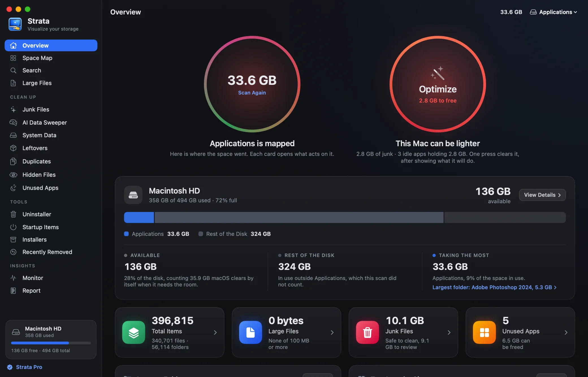Click 'Applications is mapped' heading
The image size is (588, 377).
[x=252, y=144]
